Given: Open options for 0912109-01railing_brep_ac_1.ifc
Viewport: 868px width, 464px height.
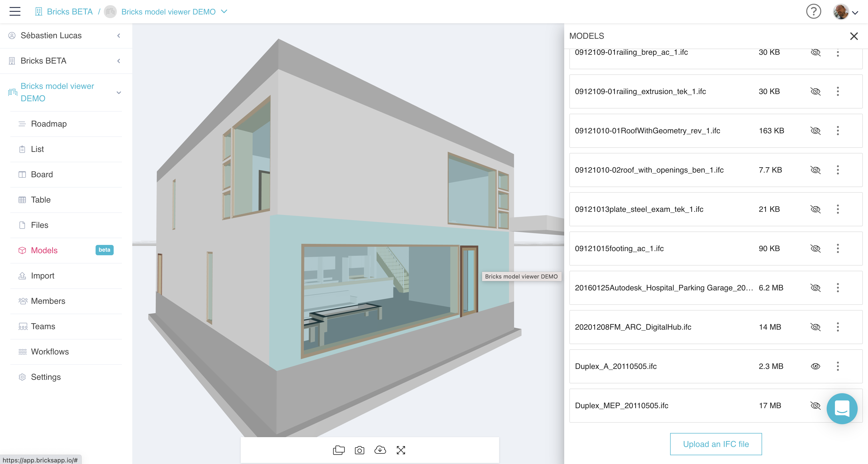Looking at the screenshot, I should coord(838,52).
